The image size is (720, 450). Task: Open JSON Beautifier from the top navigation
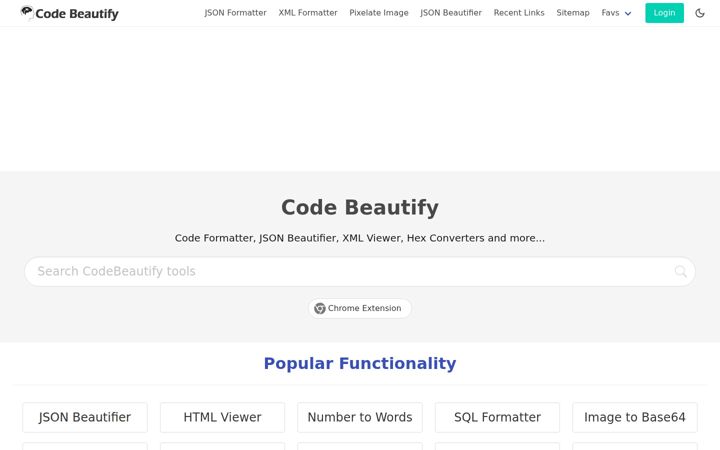point(451,13)
